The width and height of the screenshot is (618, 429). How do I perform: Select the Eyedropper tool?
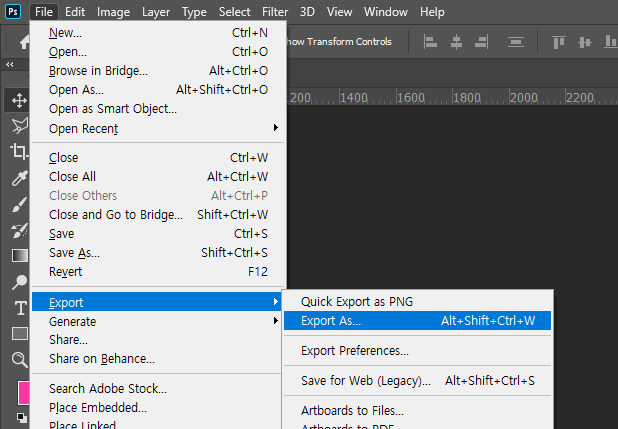(20, 178)
